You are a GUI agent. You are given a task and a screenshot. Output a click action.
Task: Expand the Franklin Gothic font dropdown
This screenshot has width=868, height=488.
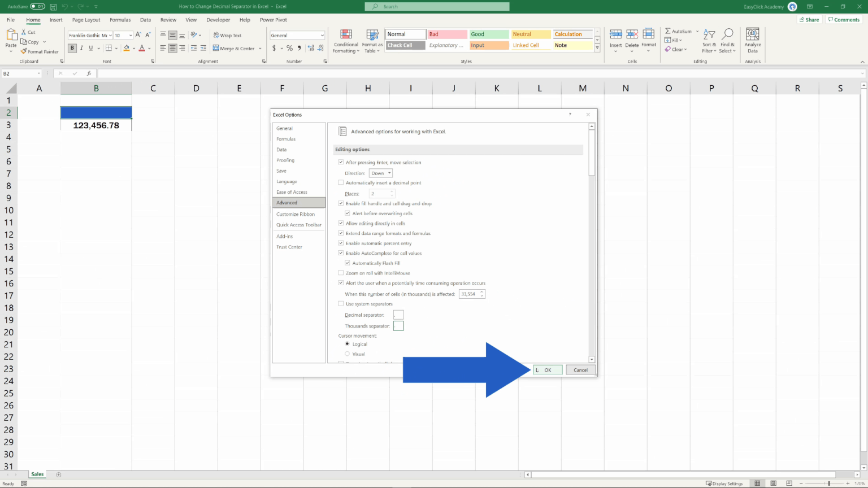pyautogui.click(x=110, y=34)
